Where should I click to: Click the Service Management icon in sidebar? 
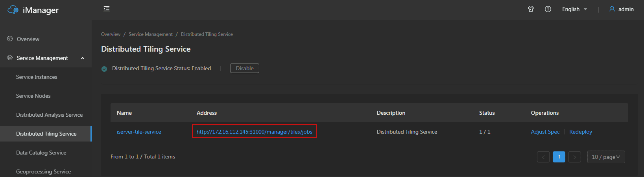(10, 58)
